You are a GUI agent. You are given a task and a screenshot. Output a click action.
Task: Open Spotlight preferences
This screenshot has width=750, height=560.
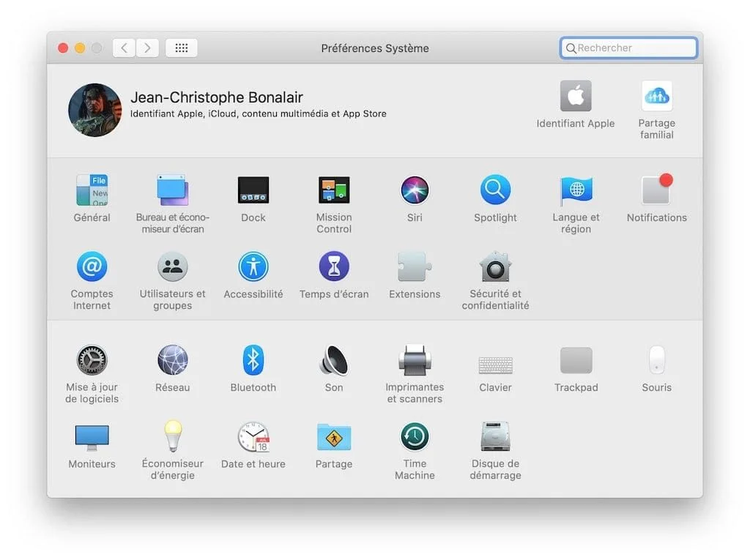click(x=495, y=192)
